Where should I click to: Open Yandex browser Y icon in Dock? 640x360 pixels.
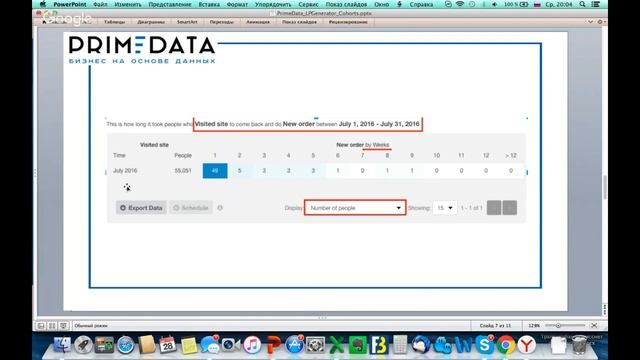527,345
